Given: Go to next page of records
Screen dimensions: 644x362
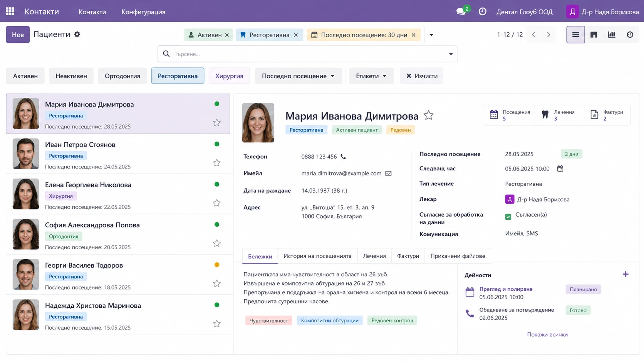Looking at the screenshot, I should [548, 35].
